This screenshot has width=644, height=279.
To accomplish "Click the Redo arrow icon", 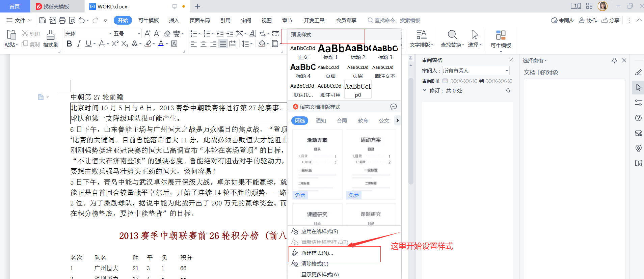I will [95, 20].
